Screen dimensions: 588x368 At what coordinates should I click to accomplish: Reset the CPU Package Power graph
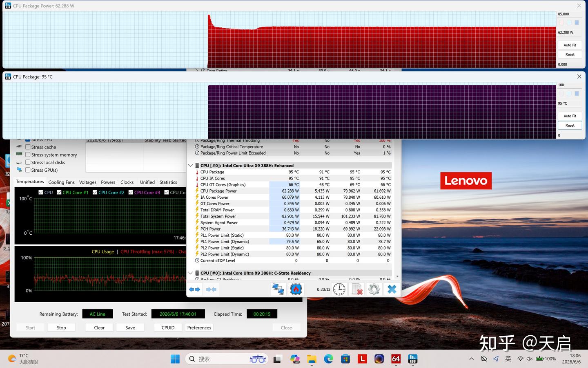(x=570, y=54)
